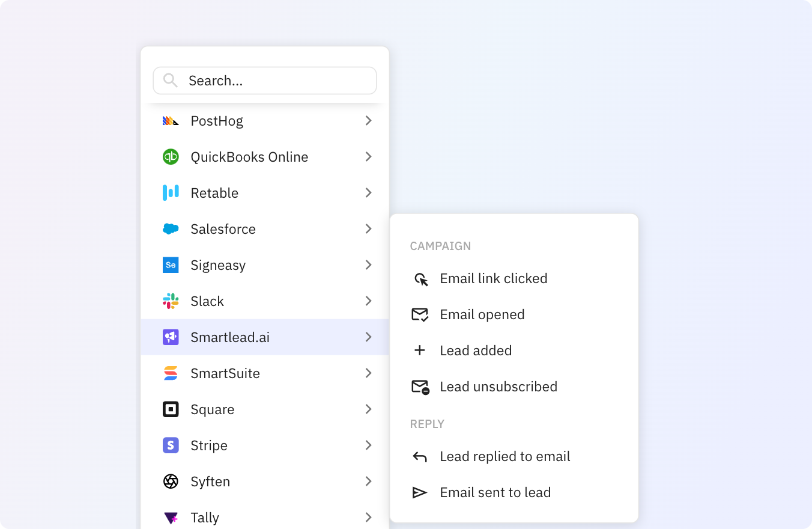The height and width of the screenshot is (529, 812).
Task: Expand the PostHog chevron arrow
Action: 368,121
